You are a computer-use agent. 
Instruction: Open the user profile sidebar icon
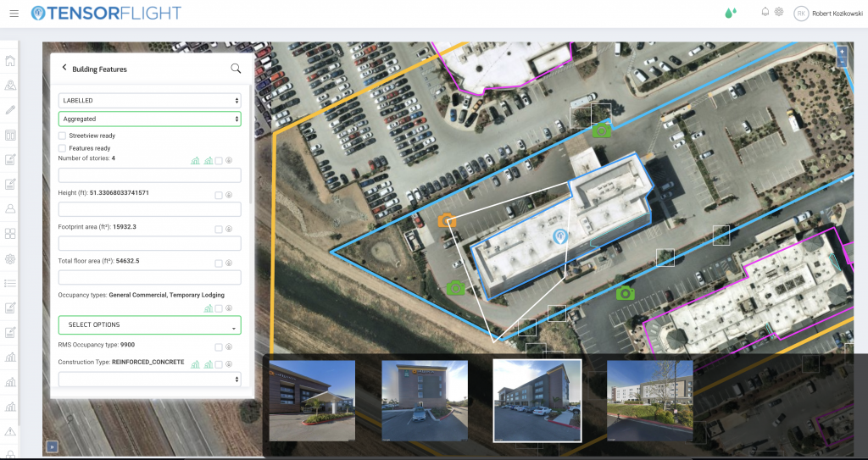click(x=10, y=208)
